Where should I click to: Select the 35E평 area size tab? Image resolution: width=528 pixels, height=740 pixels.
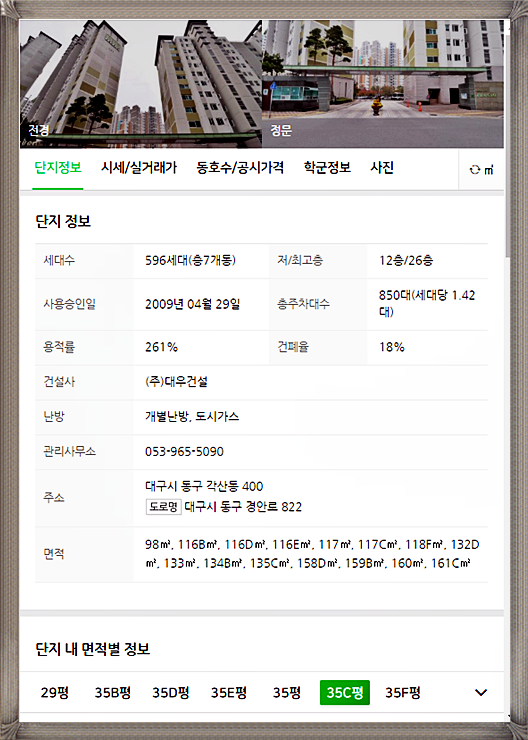229,693
